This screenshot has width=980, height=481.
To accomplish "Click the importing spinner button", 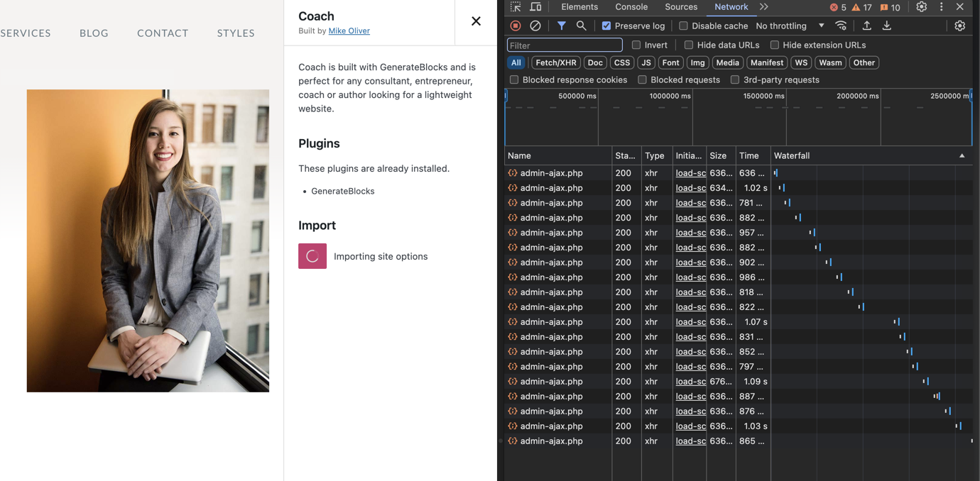I will tap(312, 256).
